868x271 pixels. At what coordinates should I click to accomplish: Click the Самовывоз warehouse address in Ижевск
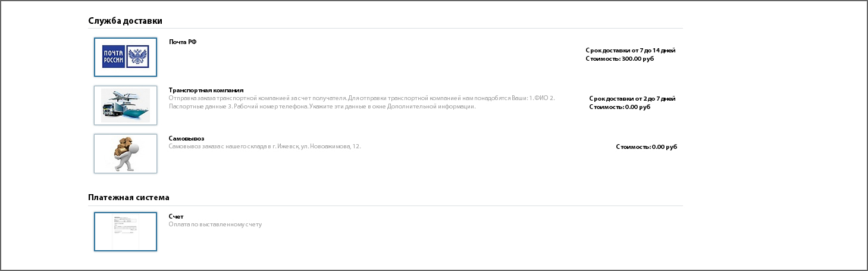point(265,146)
